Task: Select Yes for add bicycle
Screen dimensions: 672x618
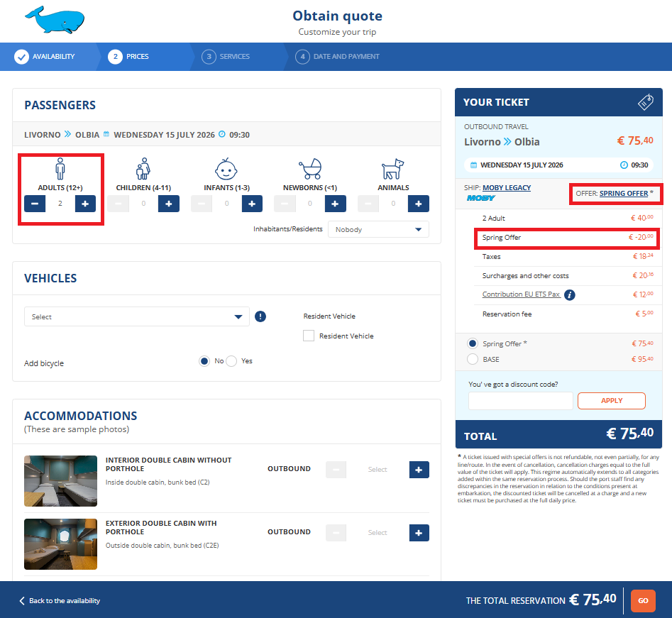Action: [231, 361]
